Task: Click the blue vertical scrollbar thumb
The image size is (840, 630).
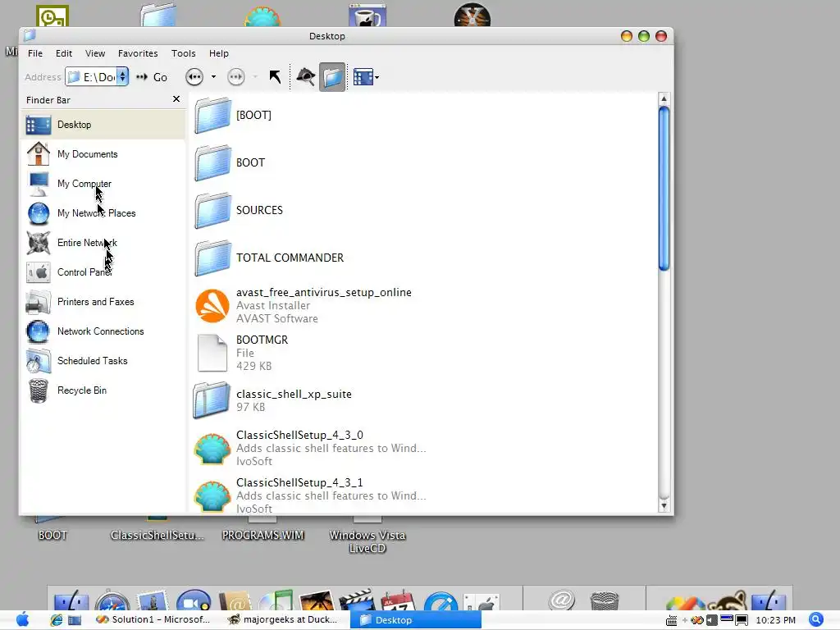Action: (664, 189)
